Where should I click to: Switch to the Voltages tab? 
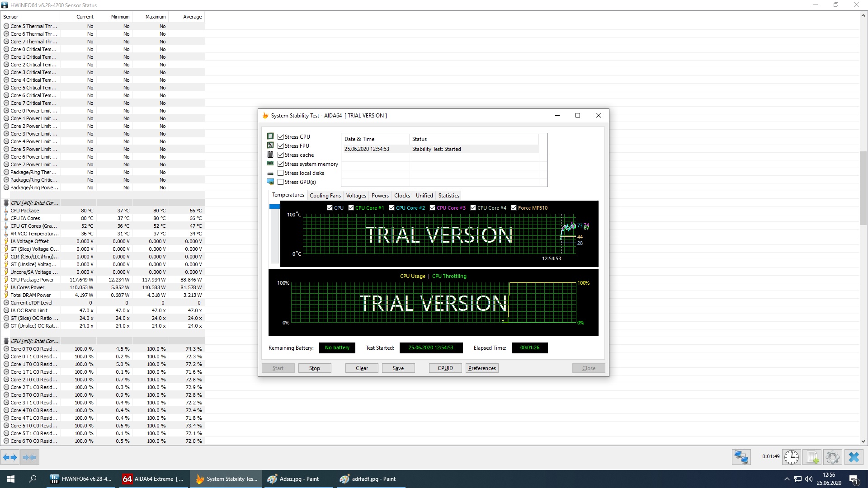coord(356,196)
